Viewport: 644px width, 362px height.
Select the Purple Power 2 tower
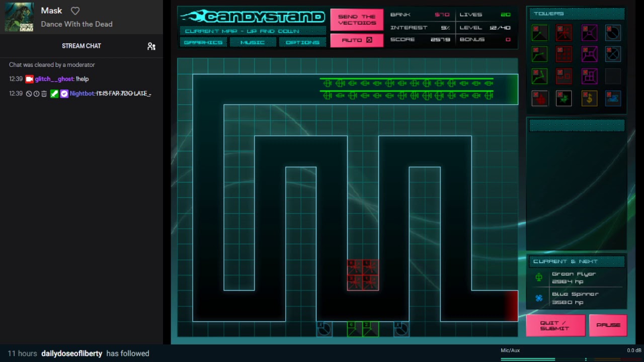589,54
